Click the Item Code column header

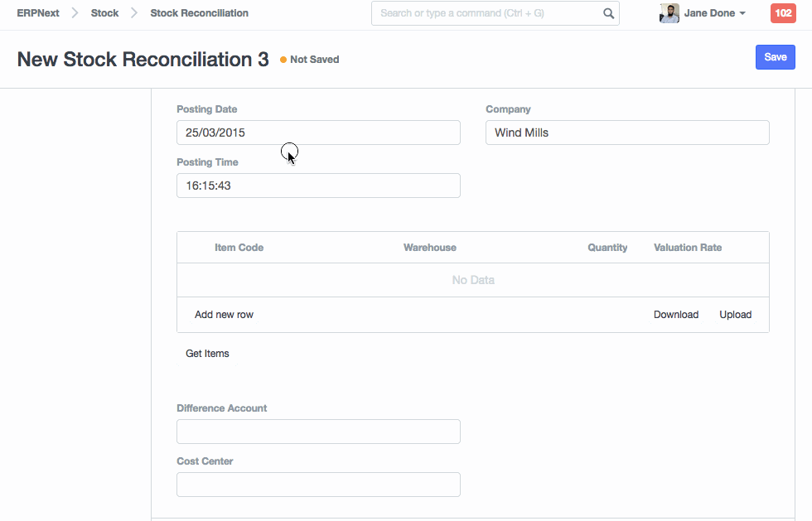[x=239, y=248]
